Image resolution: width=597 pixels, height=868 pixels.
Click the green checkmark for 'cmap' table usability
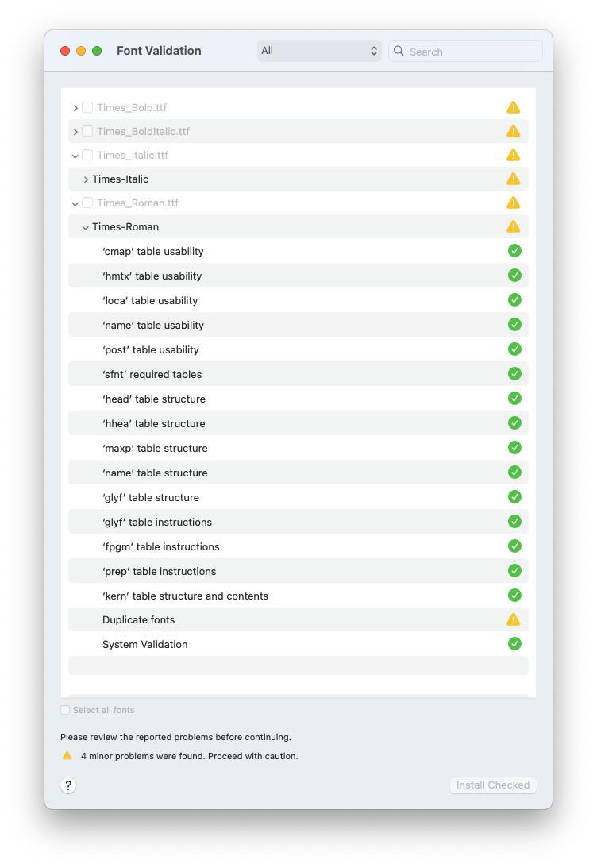(514, 251)
